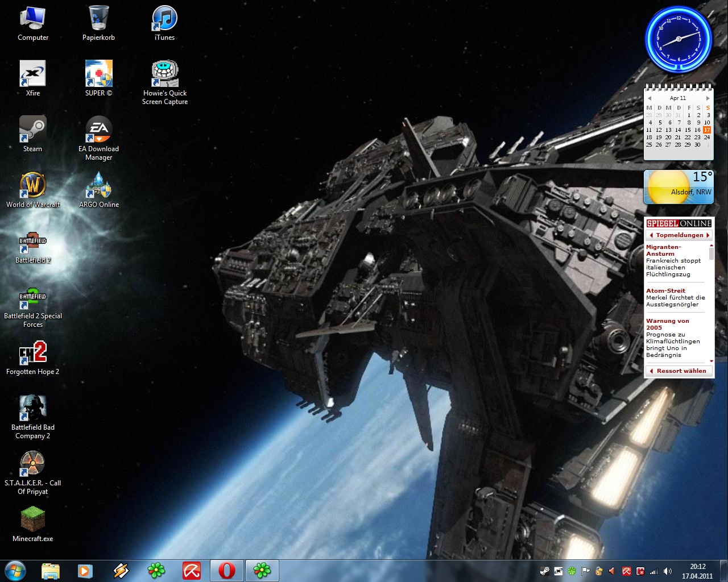The width and height of the screenshot is (728, 582).
Task: Click the Steam icon in system tray
Action: (545, 571)
